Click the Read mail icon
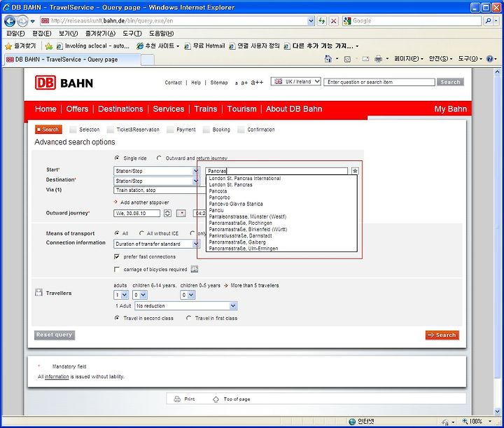The image size is (504, 428). tap(365, 59)
